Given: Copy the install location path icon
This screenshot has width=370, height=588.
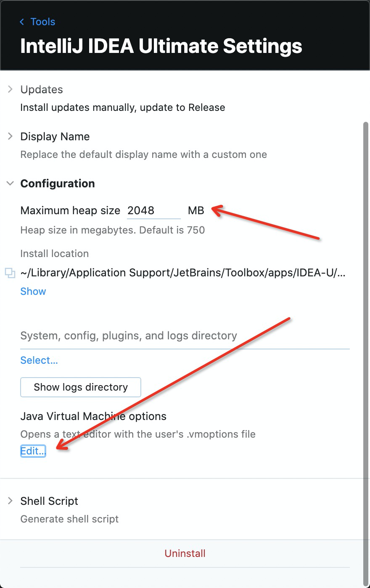Looking at the screenshot, I should (x=10, y=273).
